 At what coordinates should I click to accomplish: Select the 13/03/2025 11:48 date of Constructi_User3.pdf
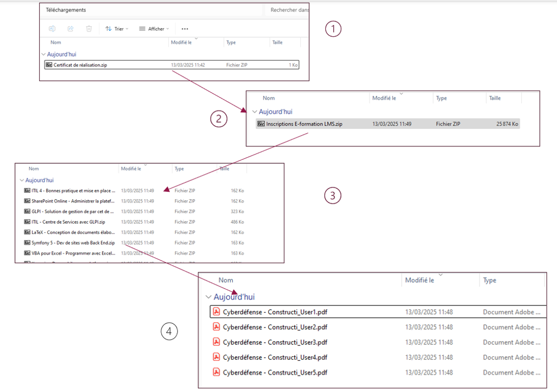click(x=429, y=342)
